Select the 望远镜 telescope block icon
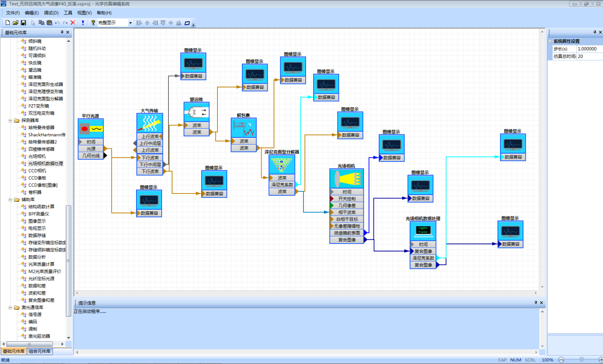 [196, 112]
